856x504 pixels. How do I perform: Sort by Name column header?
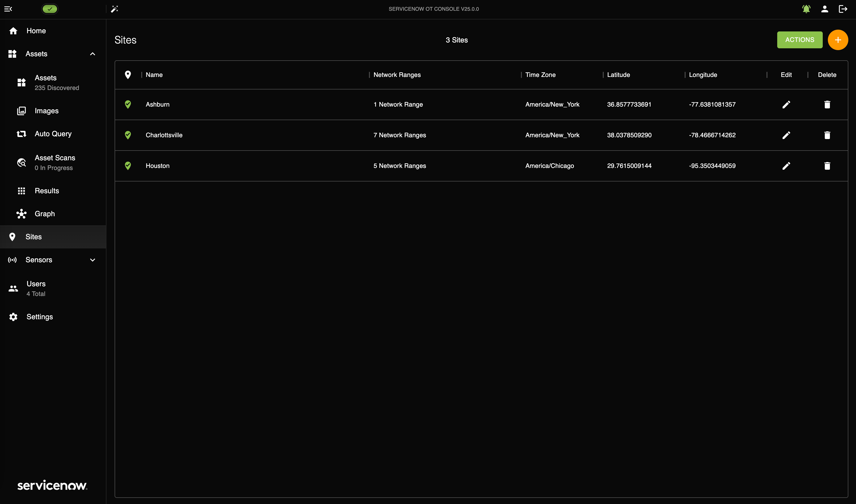[x=154, y=75]
